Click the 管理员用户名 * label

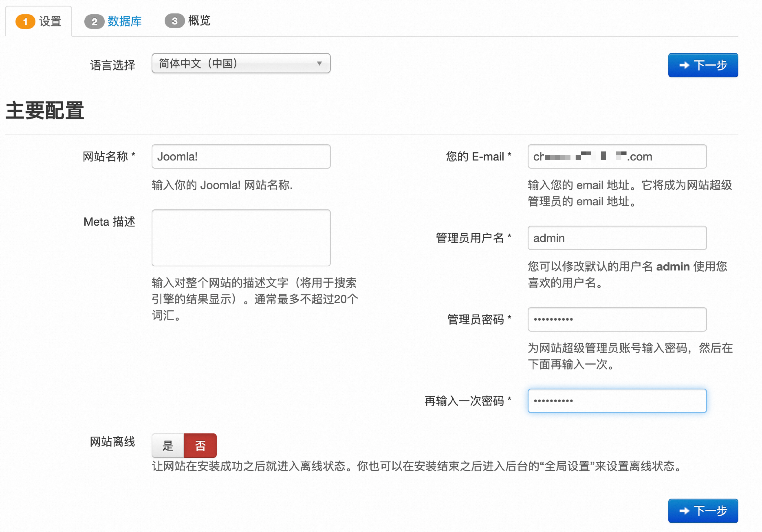click(x=473, y=238)
